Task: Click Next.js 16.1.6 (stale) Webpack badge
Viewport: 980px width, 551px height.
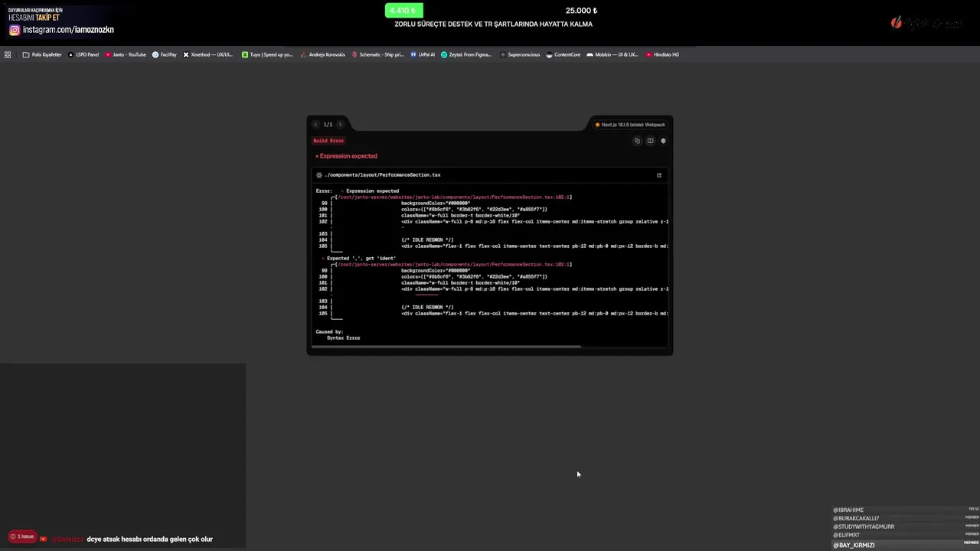Action: (630, 125)
